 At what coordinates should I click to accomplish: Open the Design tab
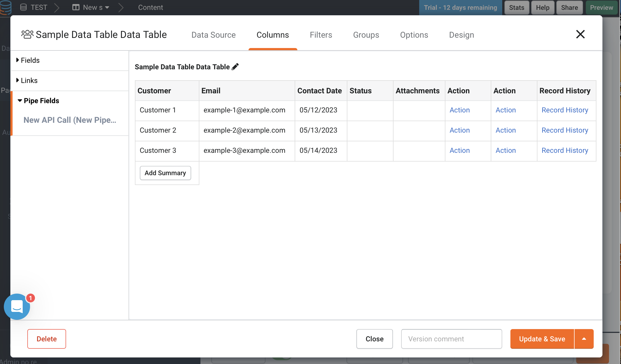point(461,35)
